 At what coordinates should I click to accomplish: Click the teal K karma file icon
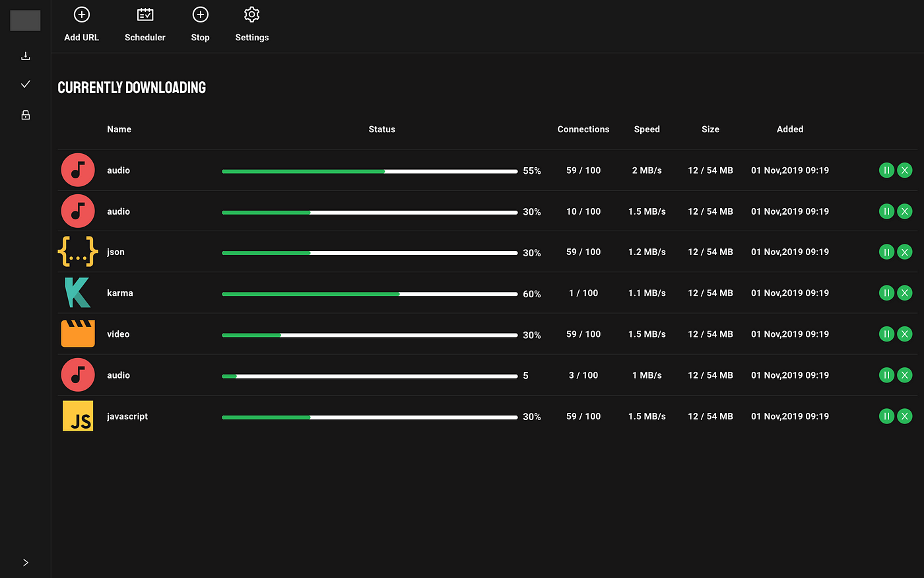(x=77, y=293)
